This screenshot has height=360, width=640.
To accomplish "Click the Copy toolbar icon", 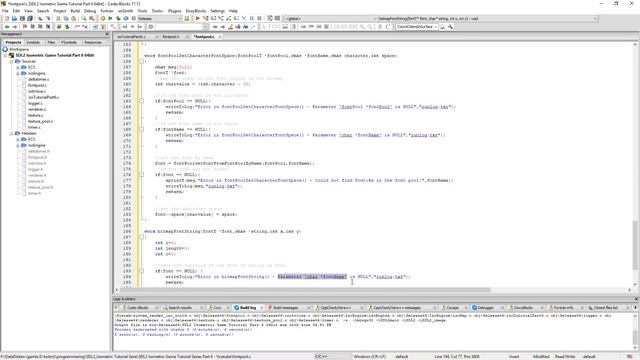I will [66, 19].
